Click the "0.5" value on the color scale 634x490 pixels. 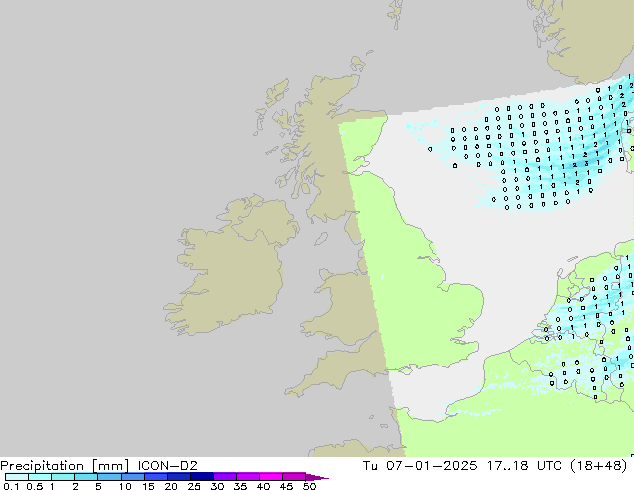[x=34, y=486]
